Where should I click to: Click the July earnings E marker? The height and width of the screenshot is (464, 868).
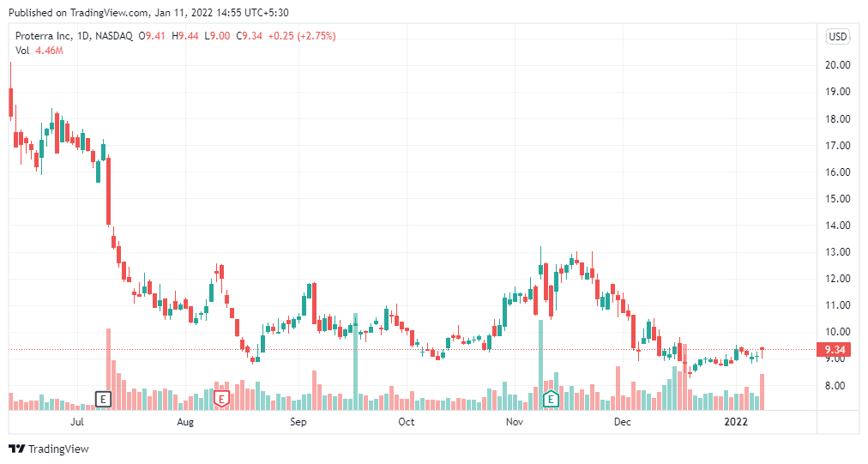pyautogui.click(x=103, y=399)
